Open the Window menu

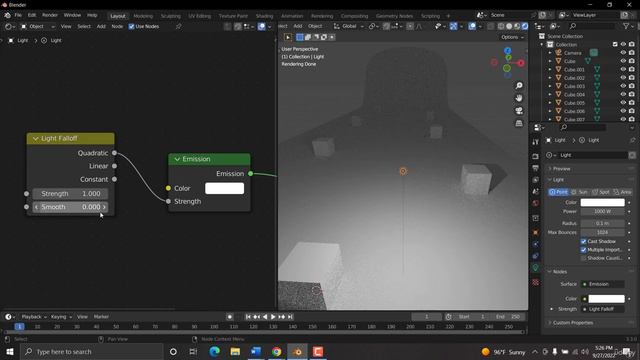tap(72, 15)
